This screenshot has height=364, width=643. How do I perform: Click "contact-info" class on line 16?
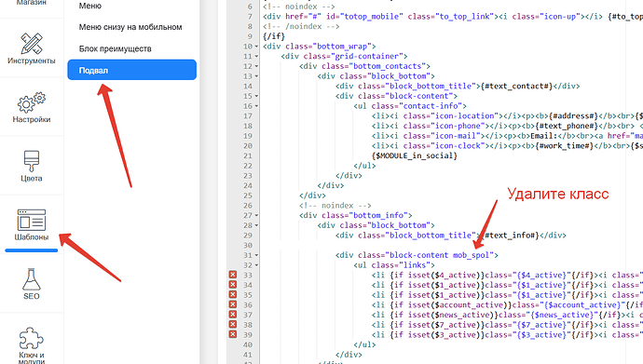[x=430, y=106]
